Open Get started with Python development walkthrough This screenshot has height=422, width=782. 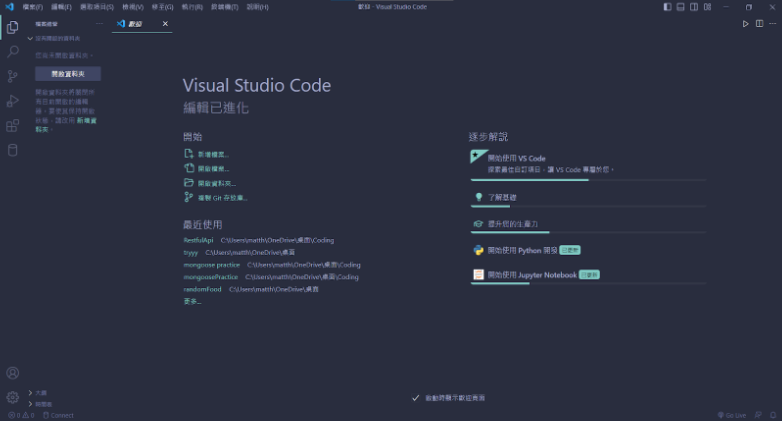tap(588, 250)
